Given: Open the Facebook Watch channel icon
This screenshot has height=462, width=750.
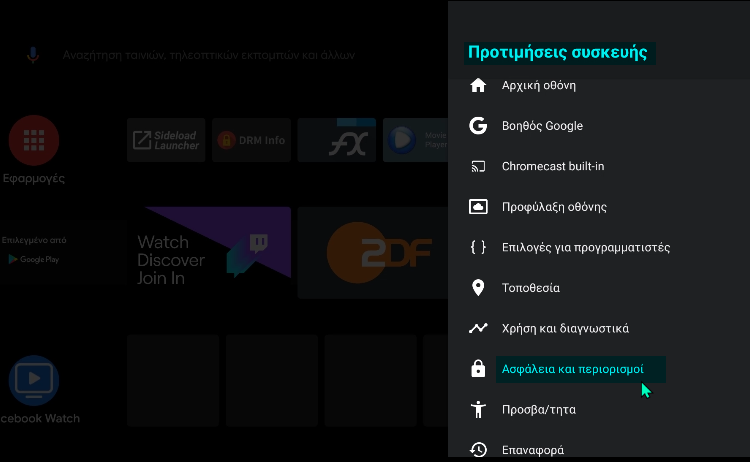Looking at the screenshot, I should [x=33, y=380].
